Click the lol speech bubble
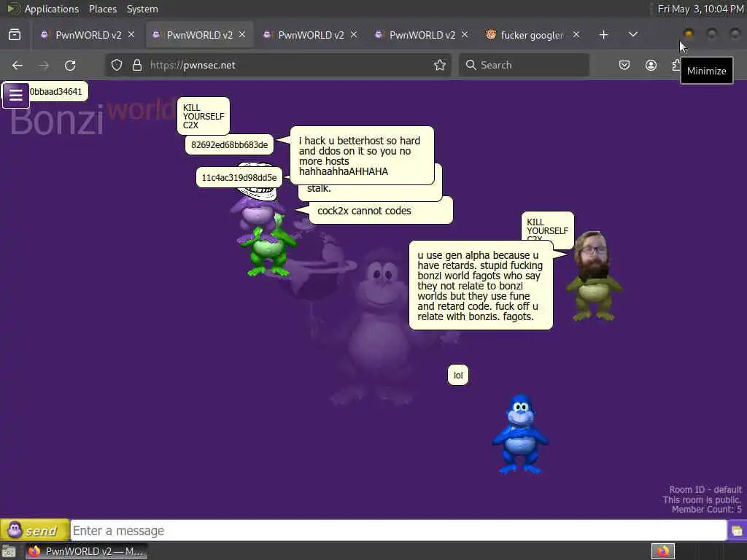 click(458, 376)
